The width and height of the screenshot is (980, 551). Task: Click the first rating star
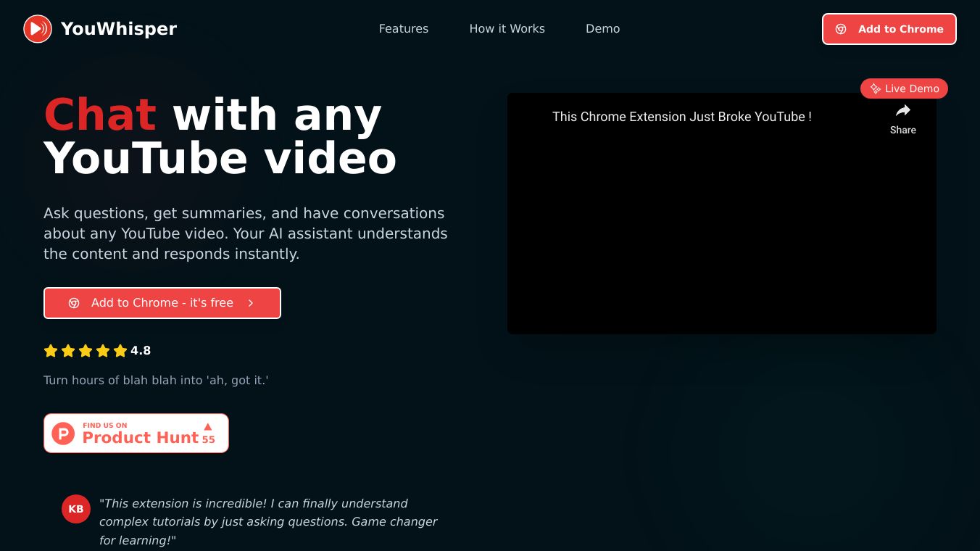click(x=51, y=351)
